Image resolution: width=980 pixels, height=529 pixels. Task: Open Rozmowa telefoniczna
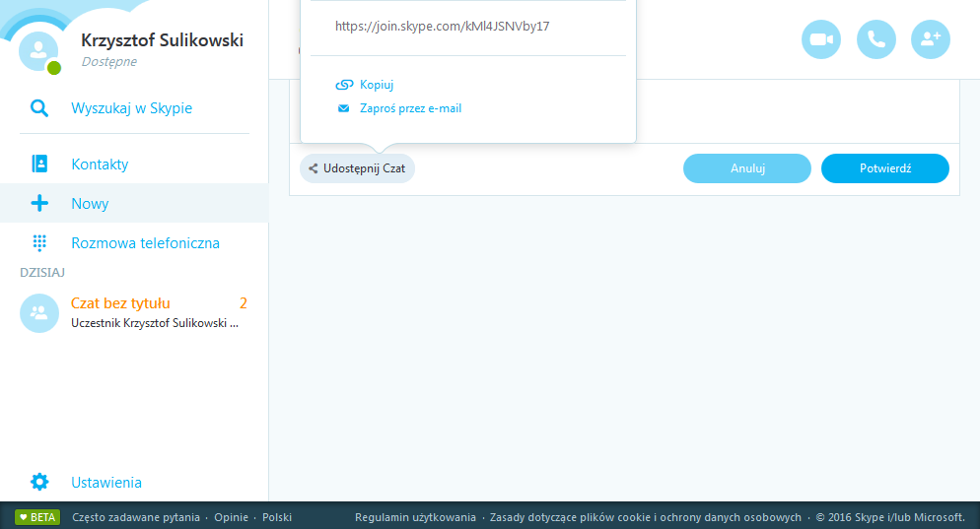(x=145, y=243)
